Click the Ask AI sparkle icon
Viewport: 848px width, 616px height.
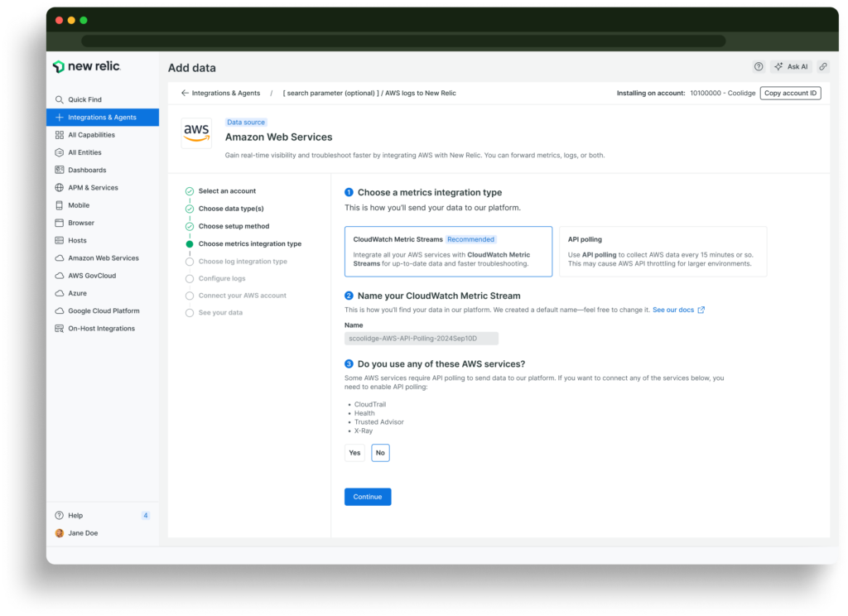tap(778, 66)
